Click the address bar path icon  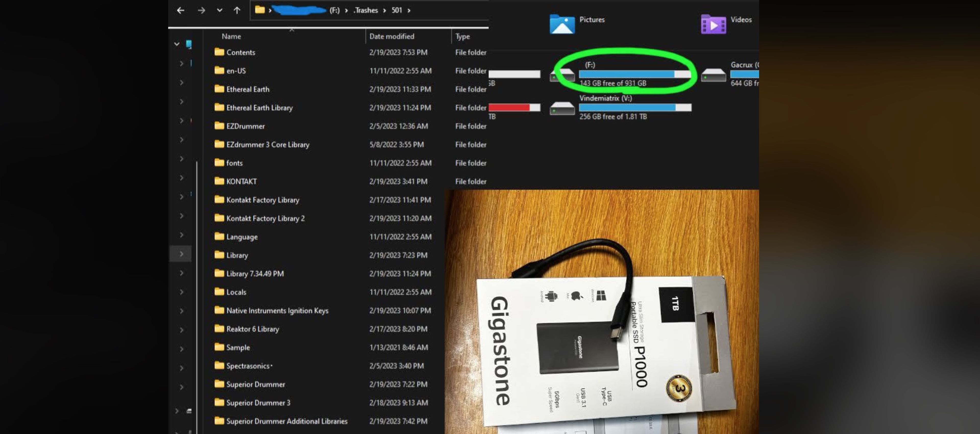coord(259,9)
